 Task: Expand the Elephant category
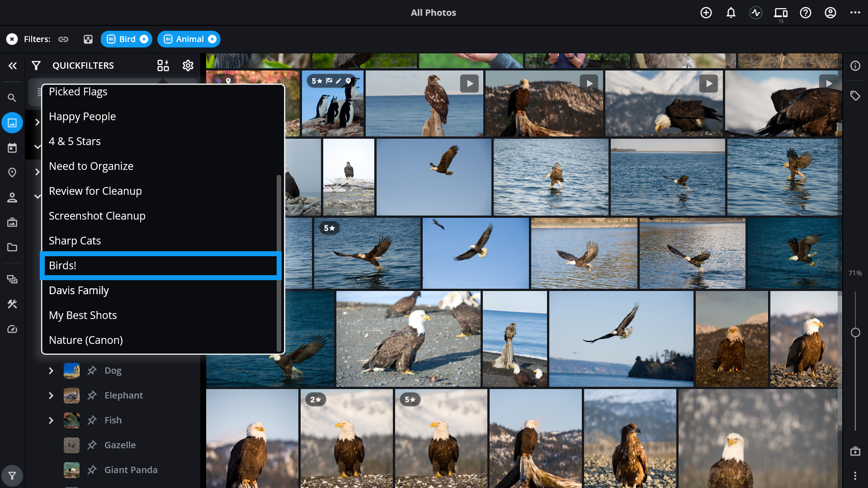(x=51, y=395)
